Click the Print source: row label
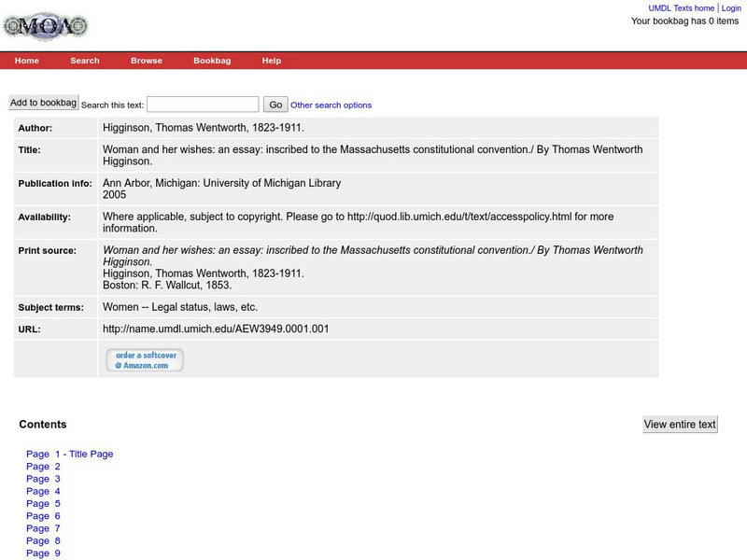 tap(48, 250)
